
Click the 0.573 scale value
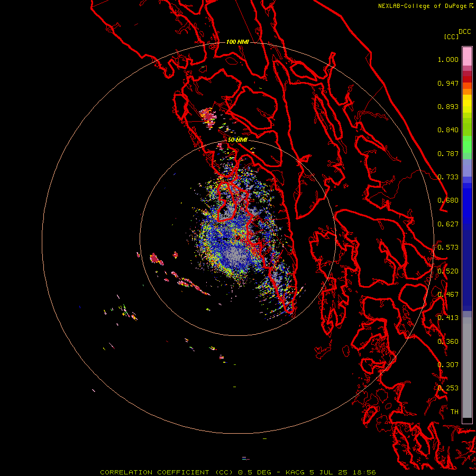coord(448,248)
